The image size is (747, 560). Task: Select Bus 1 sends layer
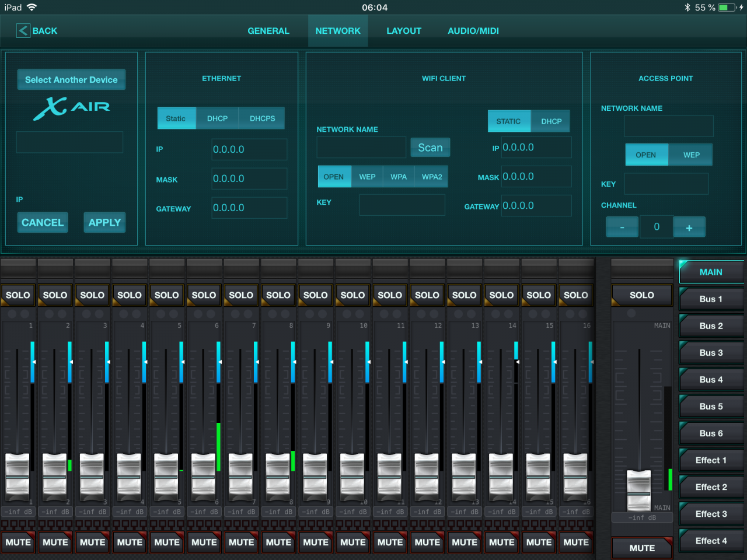pos(711,299)
